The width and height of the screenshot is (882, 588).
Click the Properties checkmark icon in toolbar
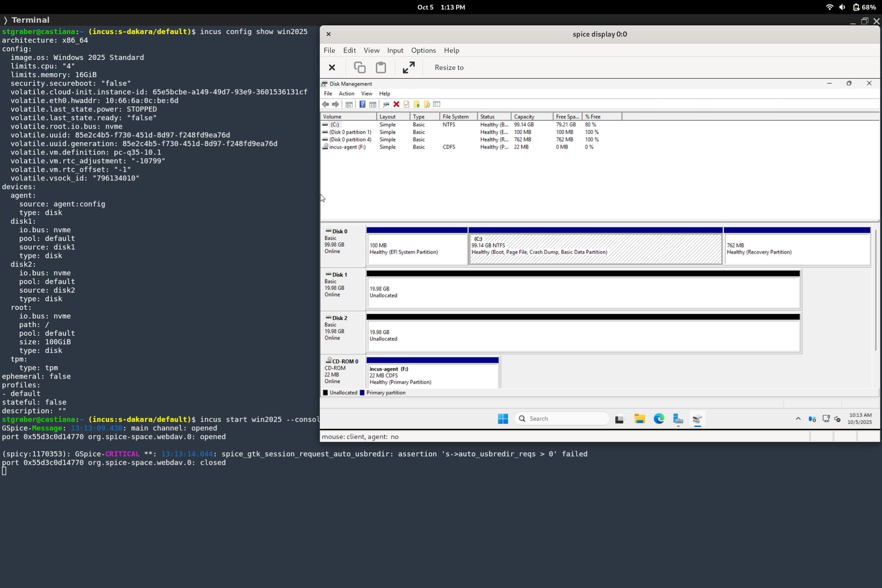(407, 104)
